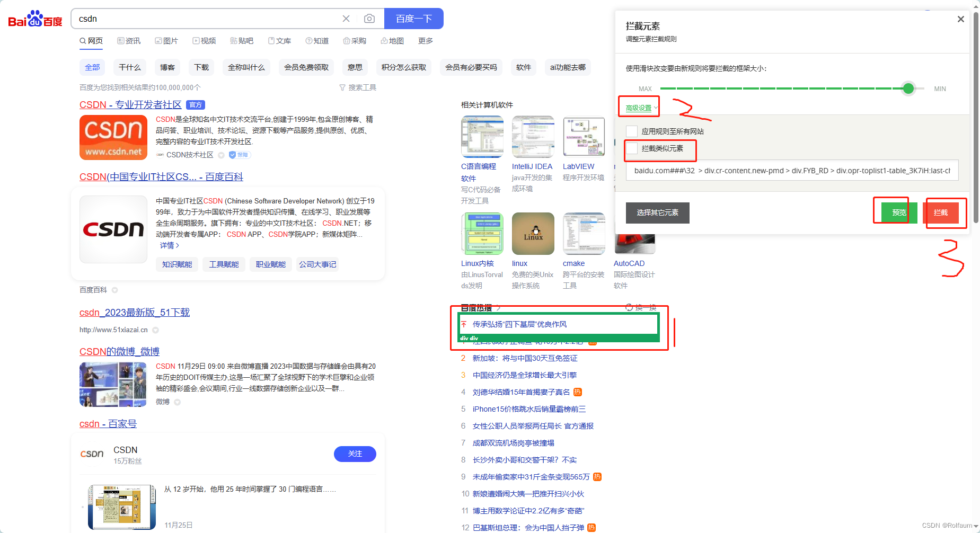The width and height of the screenshot is (980, 533).
Task: Expand 详情 in the baike result
Action: tap(170, 245)
